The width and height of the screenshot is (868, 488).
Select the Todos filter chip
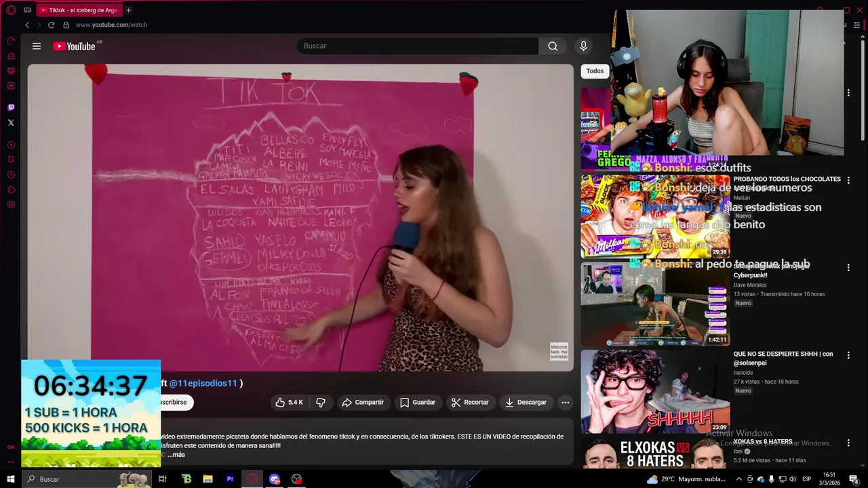tap(595, 71)
